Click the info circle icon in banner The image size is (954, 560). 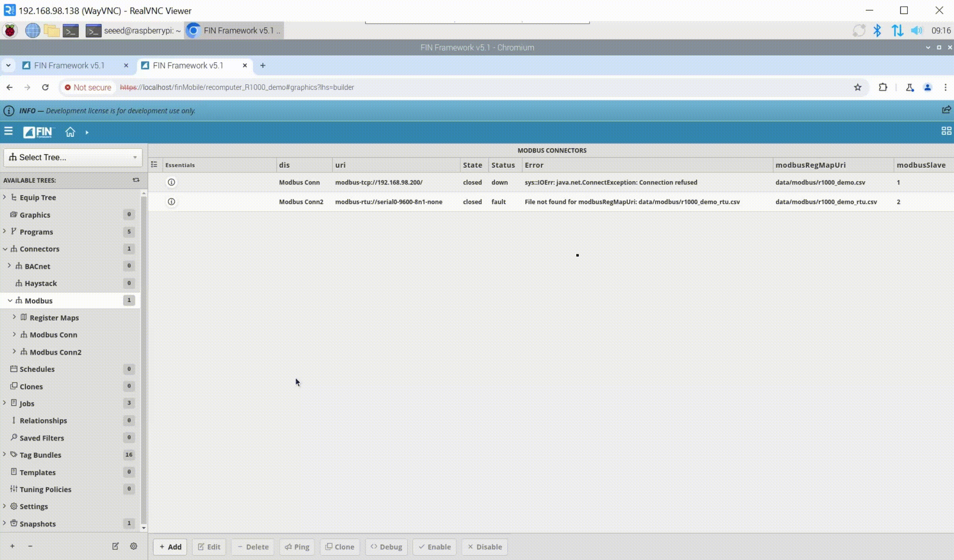pos(9,111)
